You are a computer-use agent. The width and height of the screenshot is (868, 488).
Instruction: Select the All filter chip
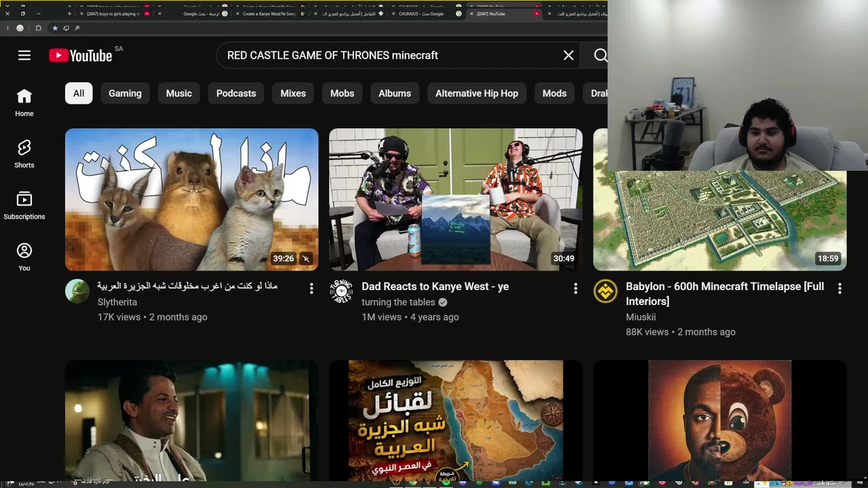79,94
